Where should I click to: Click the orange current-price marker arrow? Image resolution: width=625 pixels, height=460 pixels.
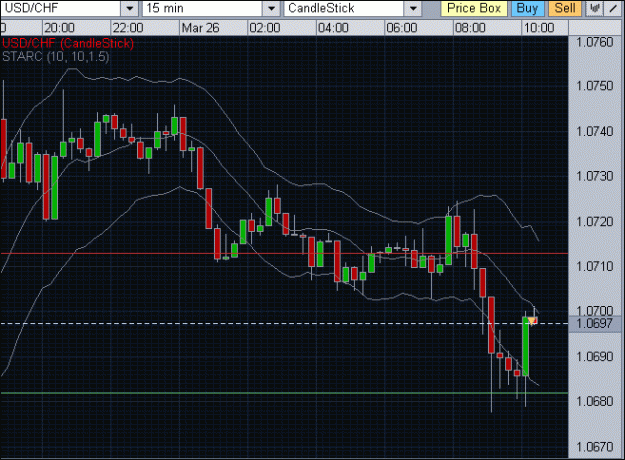tap(532, 320)
